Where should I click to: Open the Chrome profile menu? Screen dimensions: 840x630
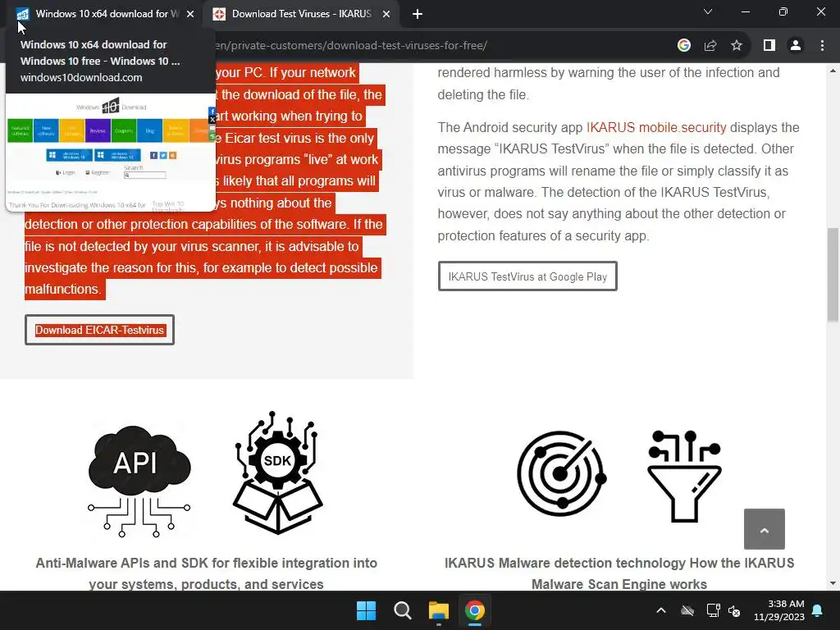pos(796,46)
